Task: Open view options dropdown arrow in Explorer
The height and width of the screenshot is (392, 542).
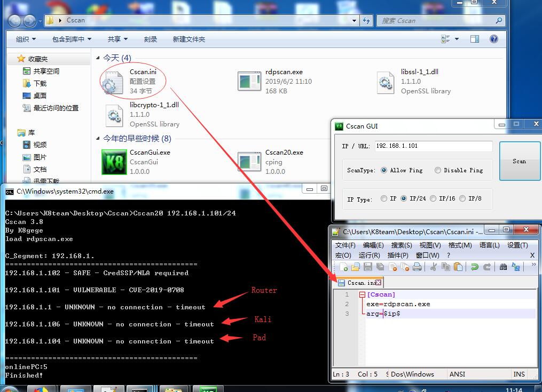Action: click(457, 39)
